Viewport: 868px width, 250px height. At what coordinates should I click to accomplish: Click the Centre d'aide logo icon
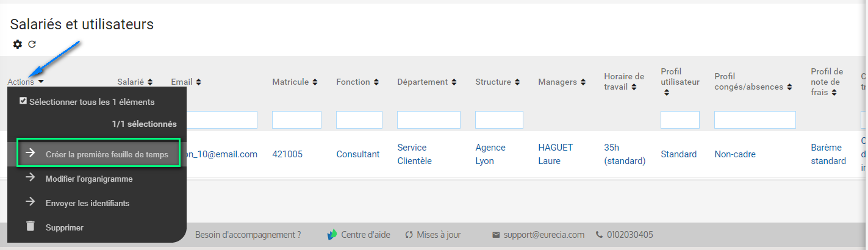[332, 234]
